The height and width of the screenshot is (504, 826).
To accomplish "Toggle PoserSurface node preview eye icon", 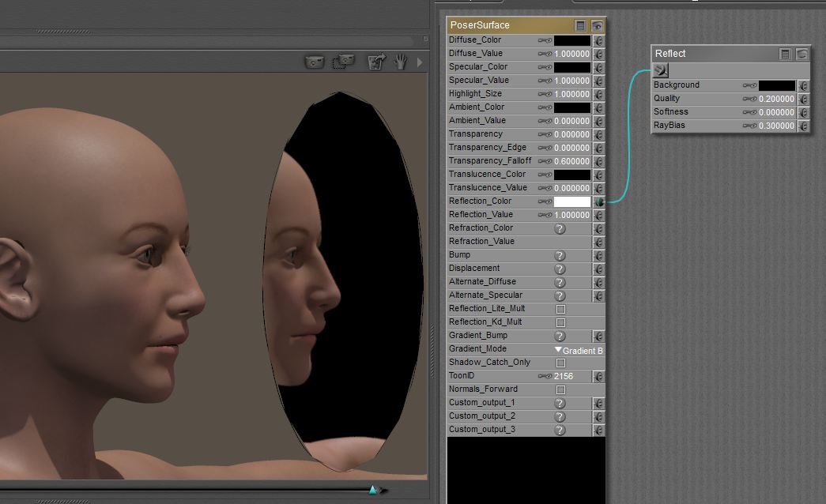I will coord(598,25).
